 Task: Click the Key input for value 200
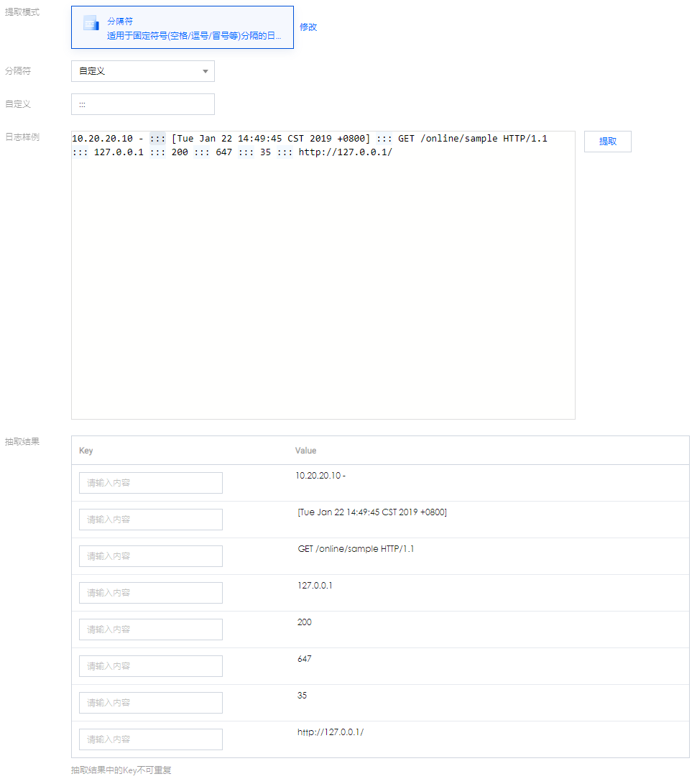[150, 629]
